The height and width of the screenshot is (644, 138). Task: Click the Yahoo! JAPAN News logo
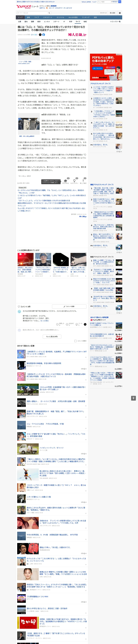pyautogui.click(x=27, y=7)
